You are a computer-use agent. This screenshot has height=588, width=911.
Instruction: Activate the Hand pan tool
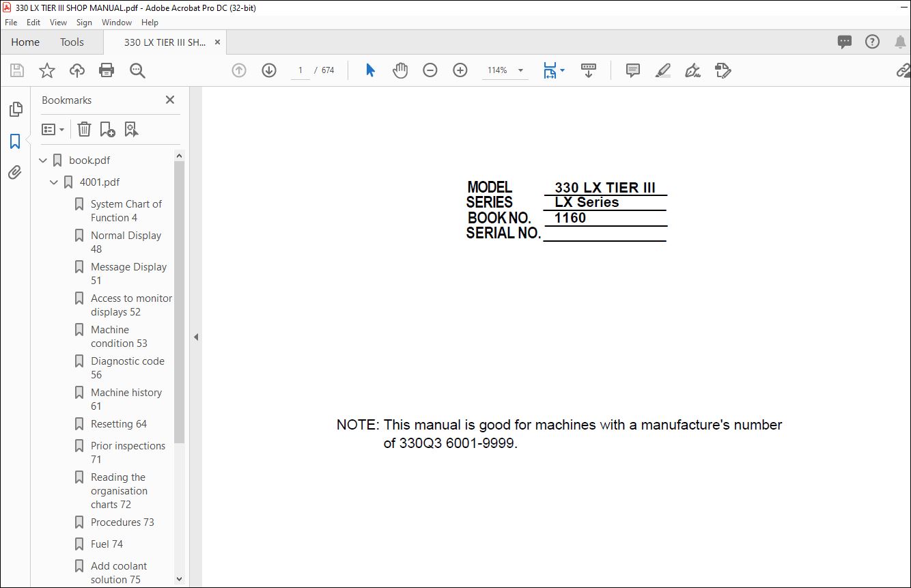[x=400, y=70]
